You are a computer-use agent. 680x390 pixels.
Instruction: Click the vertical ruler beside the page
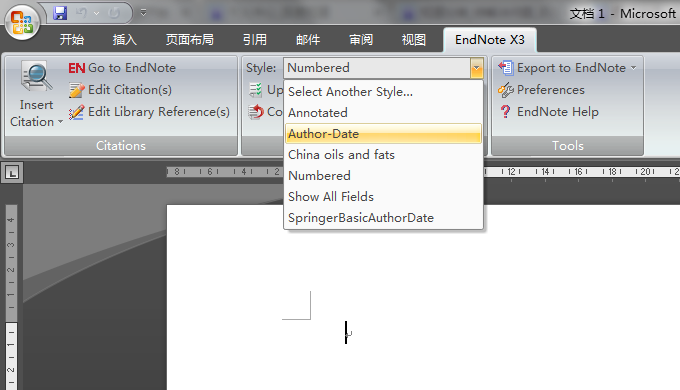(11, 297)
